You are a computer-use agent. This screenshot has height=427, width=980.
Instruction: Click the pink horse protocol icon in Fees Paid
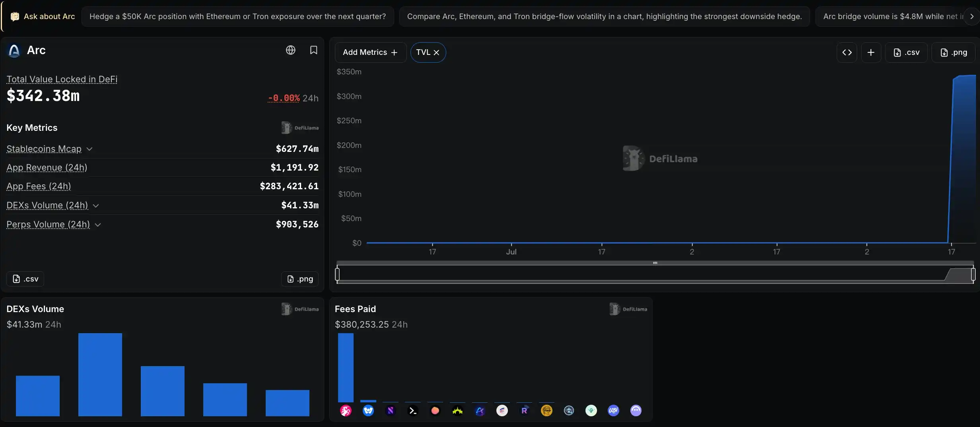[x=346, y=410]
